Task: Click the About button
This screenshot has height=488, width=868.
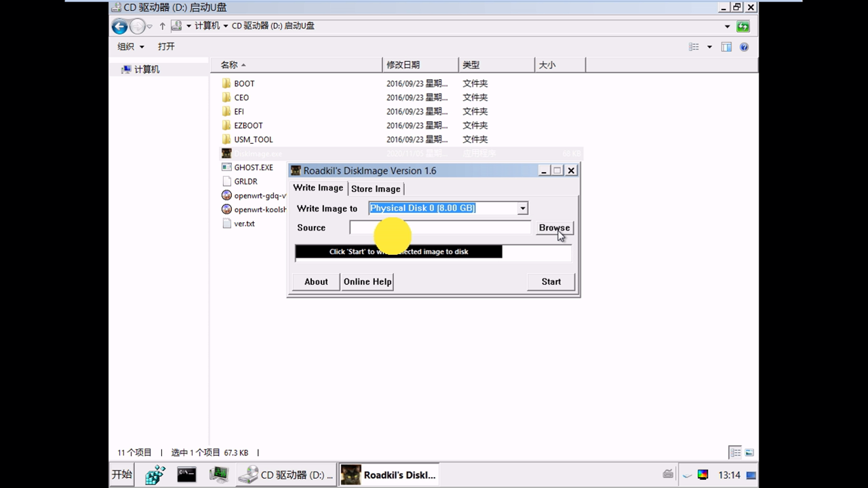Action: pos(316,282)
